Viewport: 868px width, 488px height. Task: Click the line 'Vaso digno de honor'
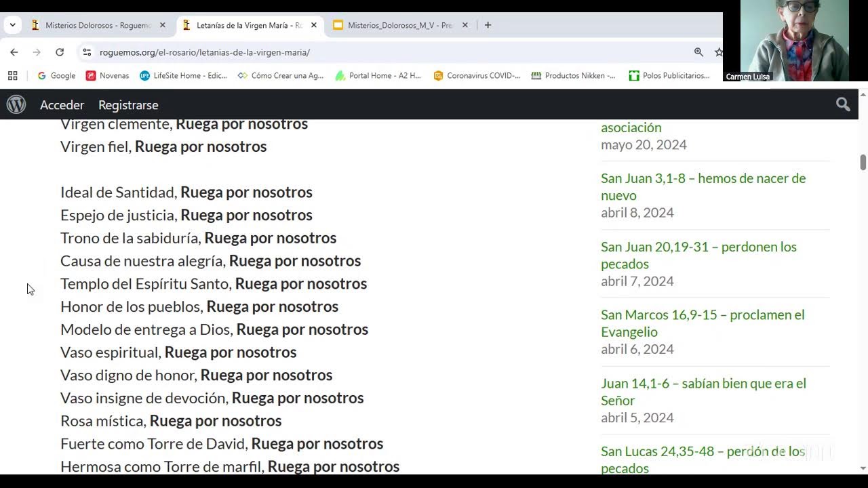[197, 375]
